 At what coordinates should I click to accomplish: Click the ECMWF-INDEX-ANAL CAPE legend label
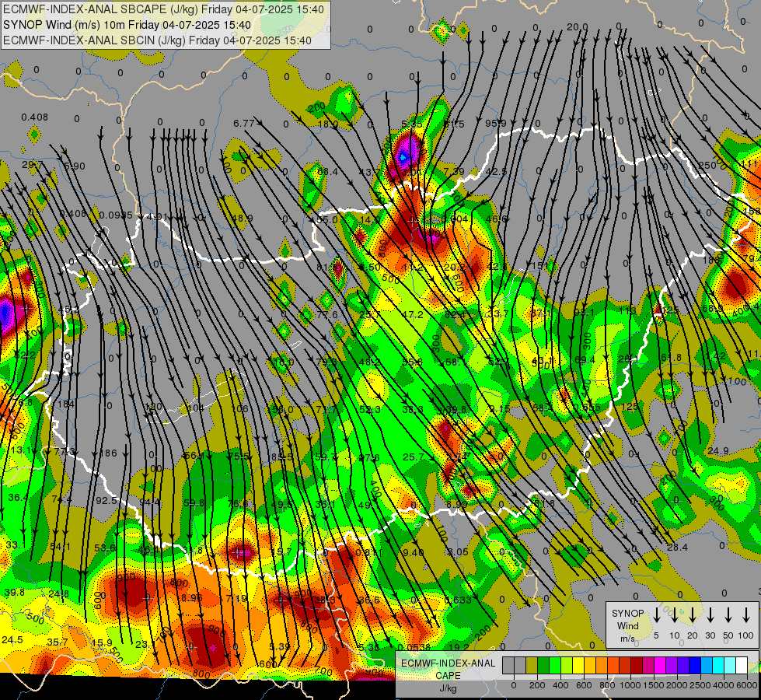tap(448, 670)
